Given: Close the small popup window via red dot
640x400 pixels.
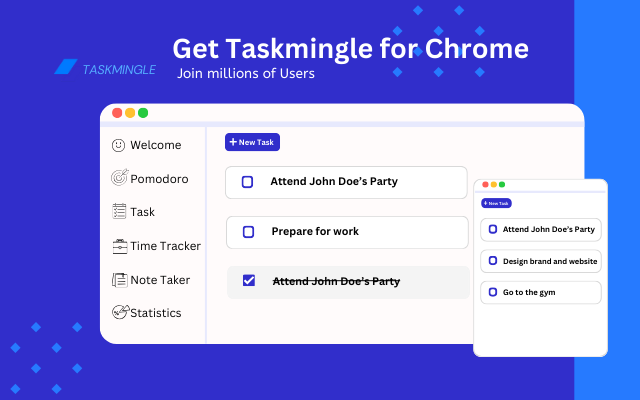Looking at the screenshot, I should [485, 184].
